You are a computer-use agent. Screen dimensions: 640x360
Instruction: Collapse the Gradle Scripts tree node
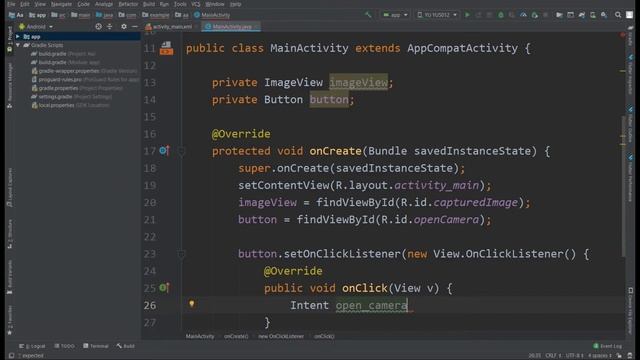pyautogui.click(x=18, y=45)
